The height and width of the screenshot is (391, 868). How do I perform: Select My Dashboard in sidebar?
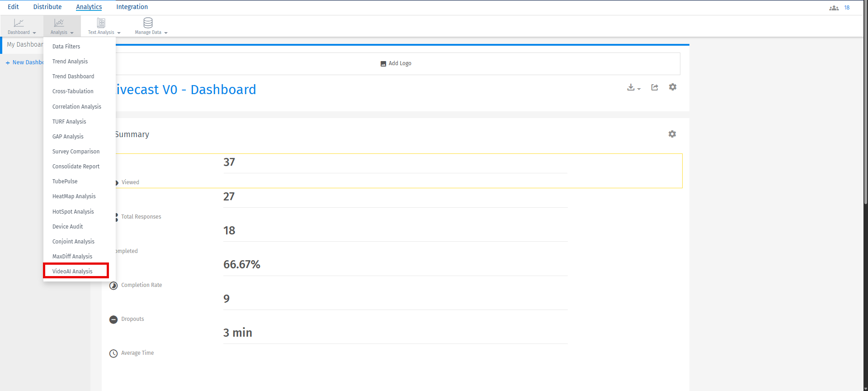[x=25, y=44]
